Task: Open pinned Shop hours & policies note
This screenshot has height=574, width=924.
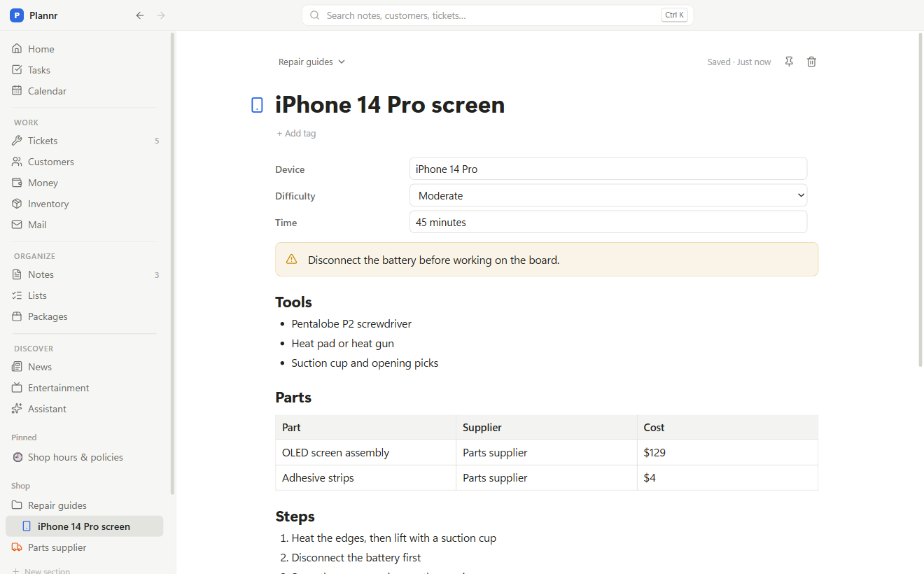Action: 85,457
